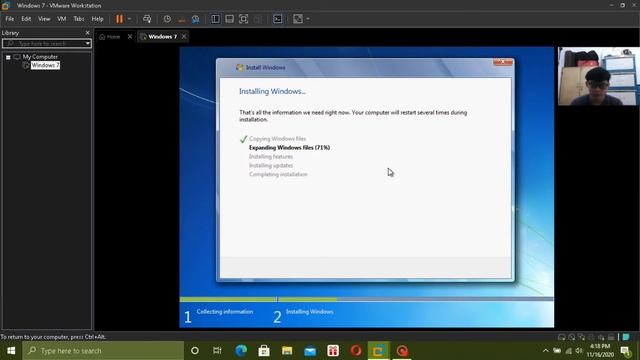Show hidden system tray icons

[x=545, y=351]
